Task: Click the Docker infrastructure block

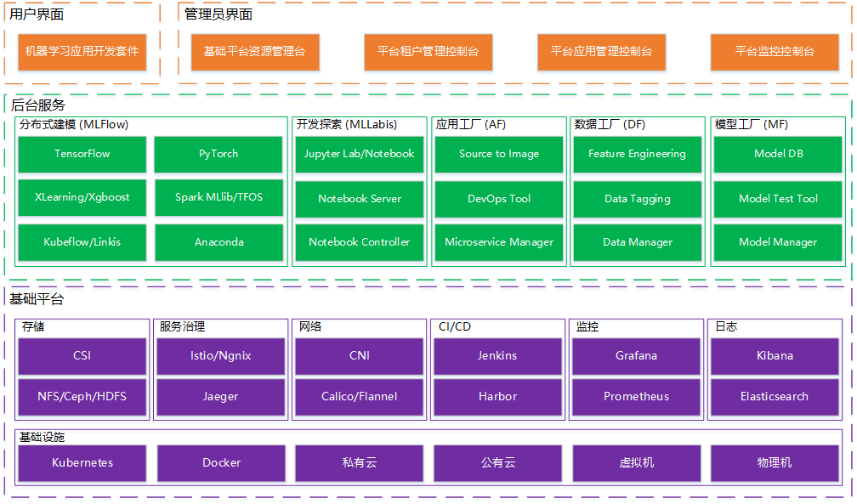Action: (x=221, y=463)
